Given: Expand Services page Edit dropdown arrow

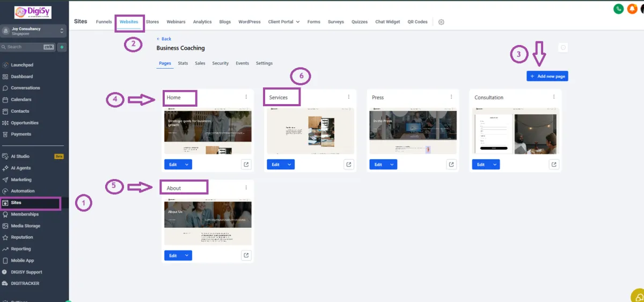Looking at the screenshot, I should tap(289, 165).
